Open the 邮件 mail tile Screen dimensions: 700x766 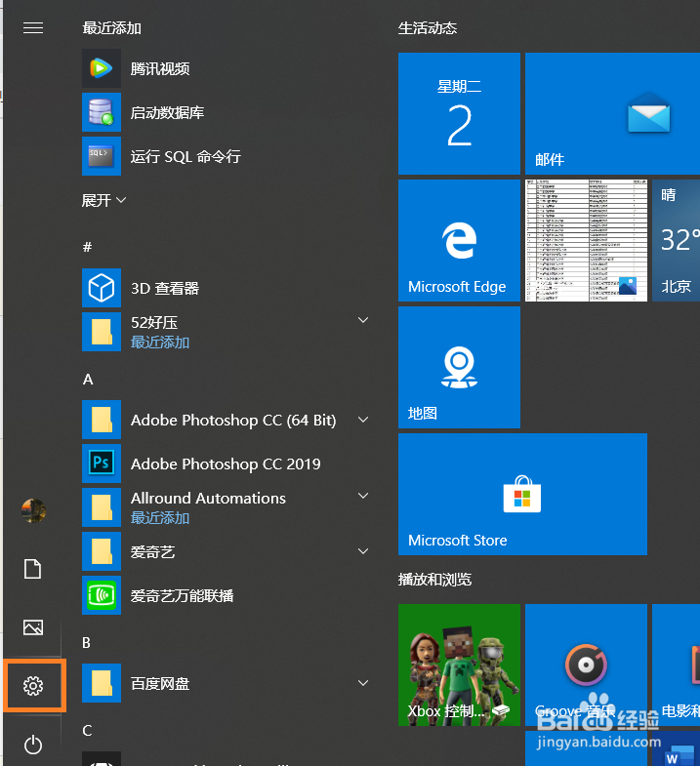pyautogui.click(x=612, y=113)
